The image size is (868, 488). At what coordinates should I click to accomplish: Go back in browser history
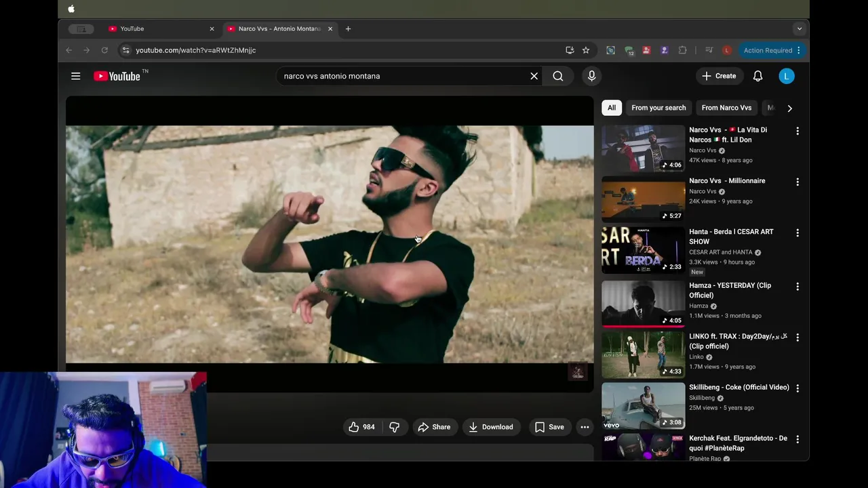pyautogui.click(x=68, y=50)
